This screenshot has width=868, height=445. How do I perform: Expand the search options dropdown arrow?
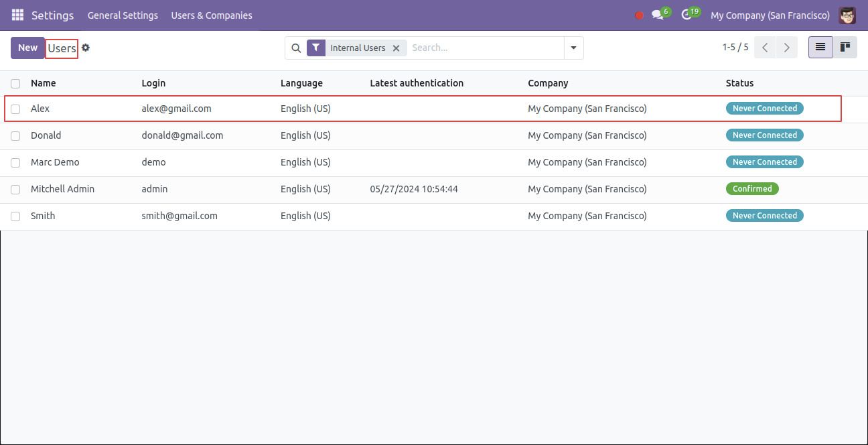point(574,48)
